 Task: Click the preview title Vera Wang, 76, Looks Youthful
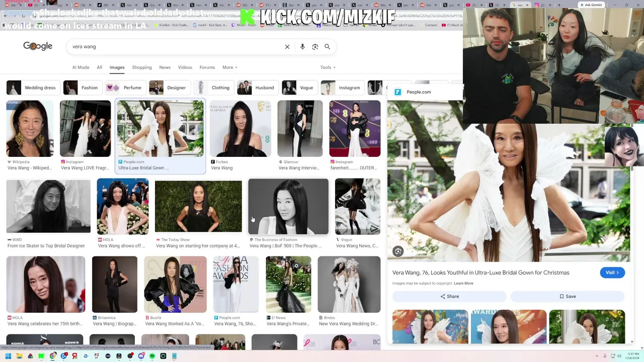tap(481, 273)
